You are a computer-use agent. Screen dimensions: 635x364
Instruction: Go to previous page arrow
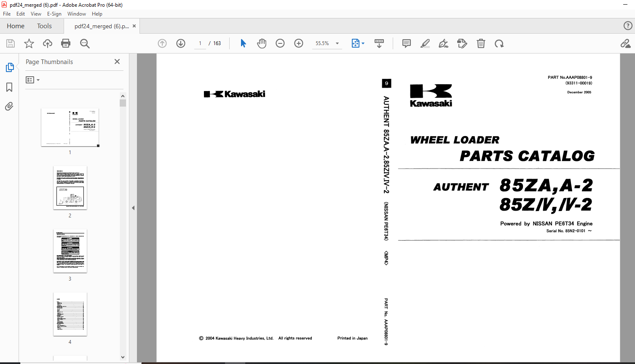pos(162,43)
